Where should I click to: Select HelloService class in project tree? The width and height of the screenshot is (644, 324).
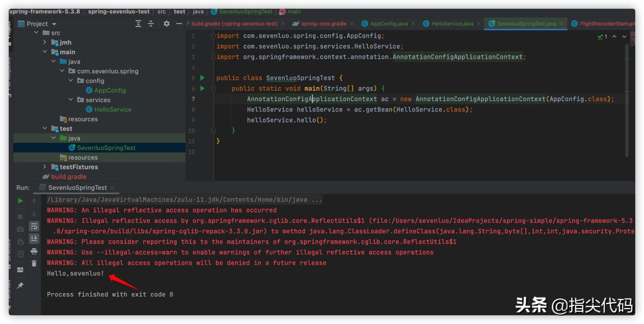point(108,110)
